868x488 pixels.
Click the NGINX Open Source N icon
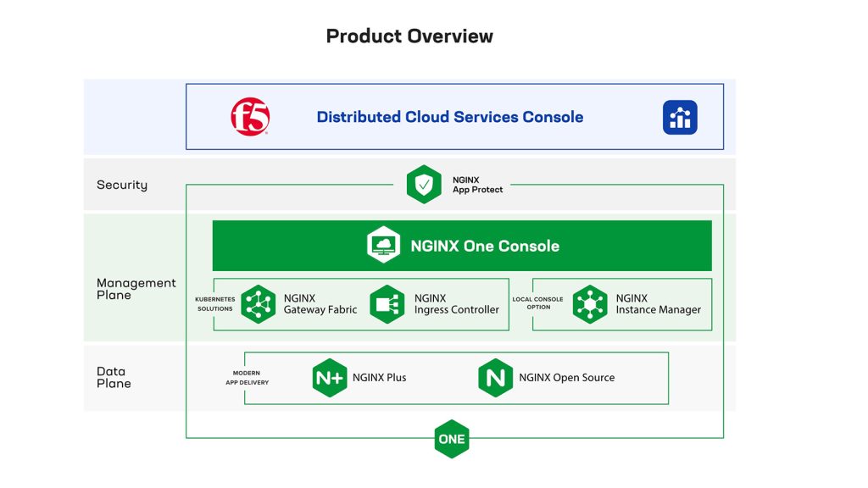[x=495, y=378]
